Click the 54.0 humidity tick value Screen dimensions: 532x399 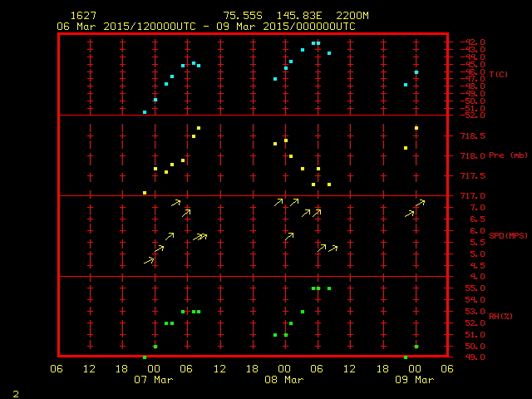click(x=475, y=300)
